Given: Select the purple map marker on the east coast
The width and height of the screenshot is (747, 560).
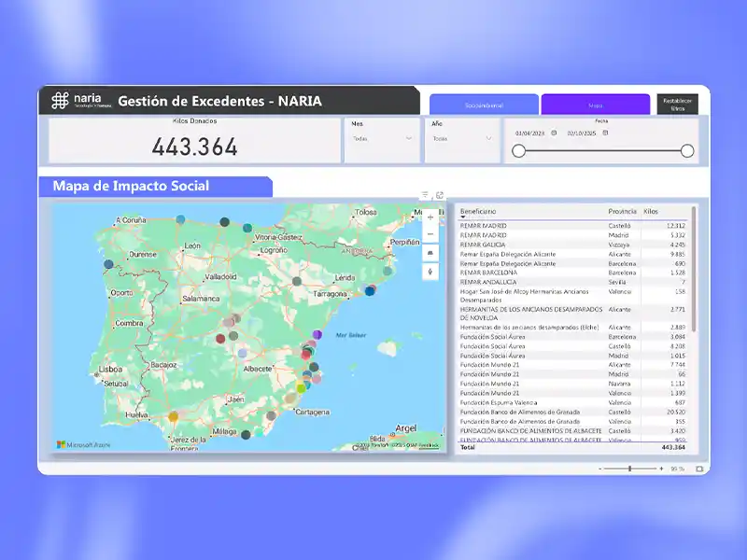Looking at the screenshot, I should point(317,335).
